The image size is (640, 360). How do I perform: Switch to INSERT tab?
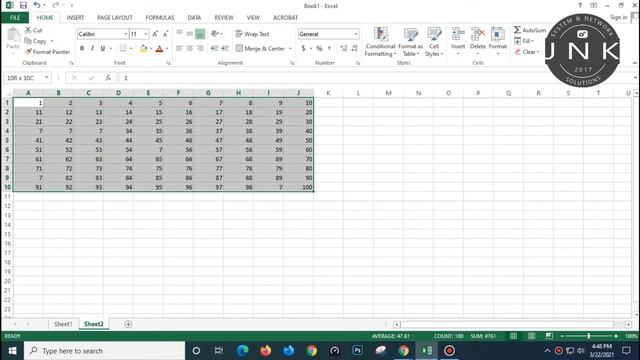76,18
